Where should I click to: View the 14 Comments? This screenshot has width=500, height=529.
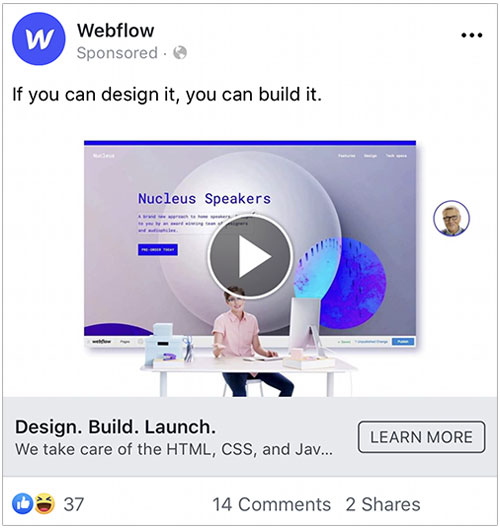[x=272, y=505]
